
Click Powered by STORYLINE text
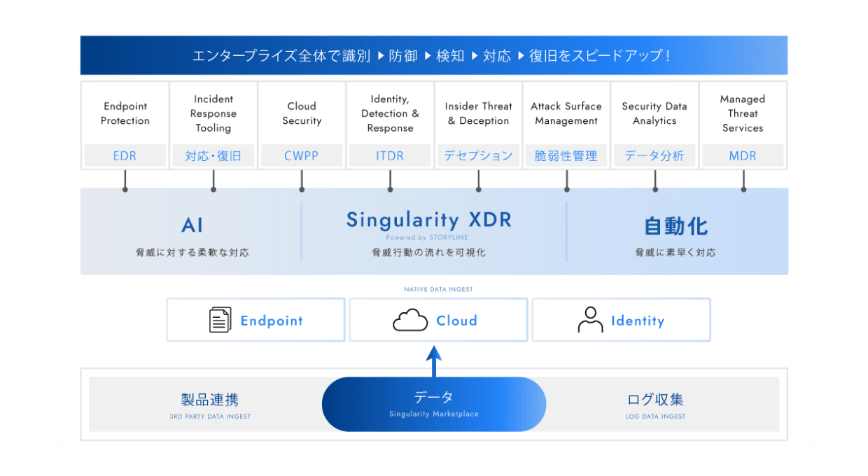click(x=427, y=238)
